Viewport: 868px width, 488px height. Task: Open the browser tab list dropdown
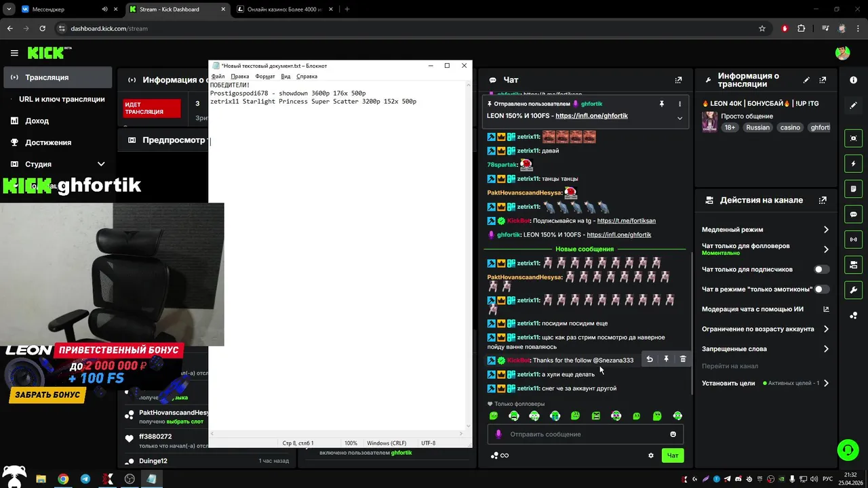(9, 9)
